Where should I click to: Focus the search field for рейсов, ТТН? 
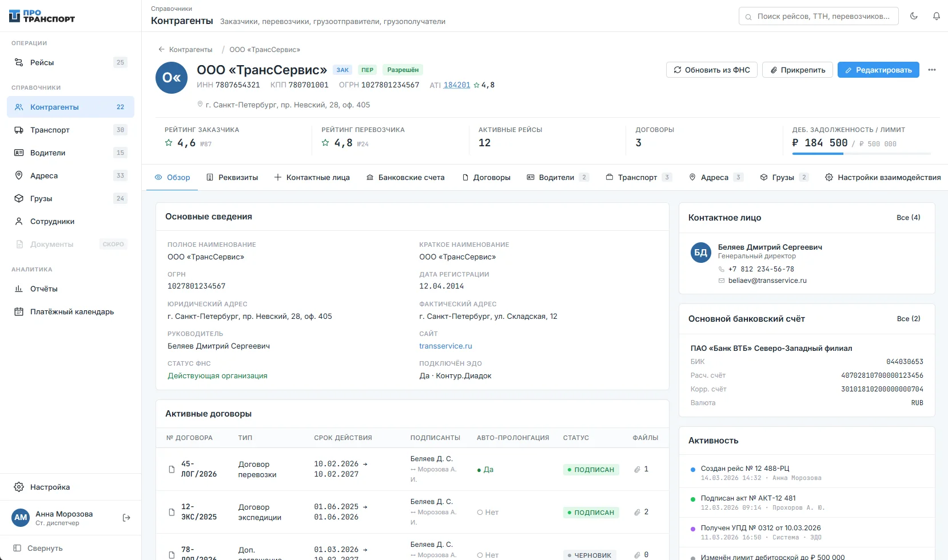(x=819, y=16)
